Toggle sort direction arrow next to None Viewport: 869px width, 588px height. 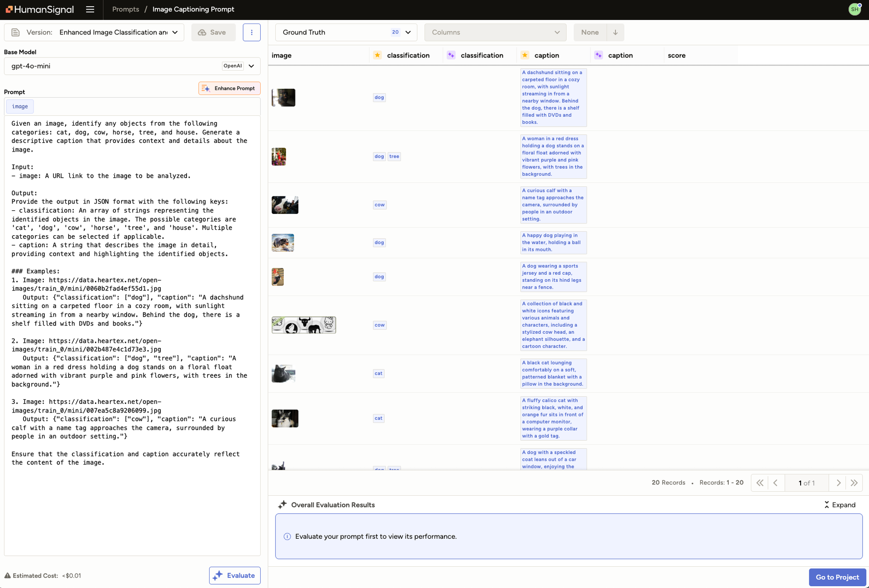coord(615,33)
